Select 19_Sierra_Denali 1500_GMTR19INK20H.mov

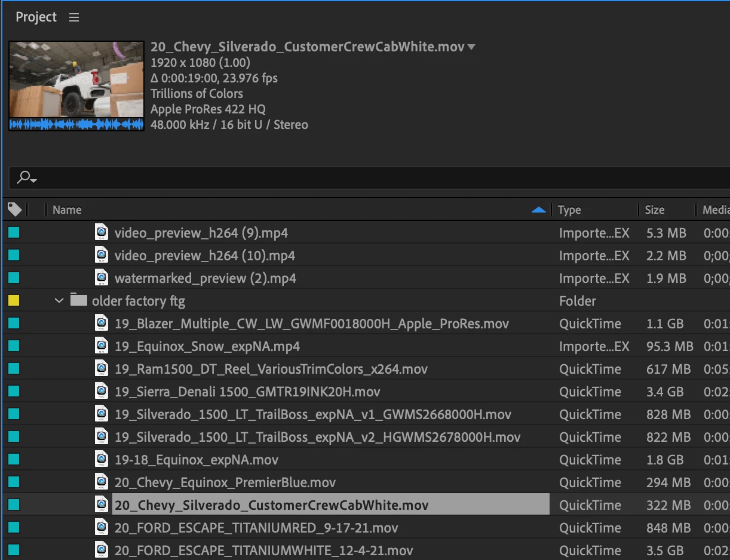coord(247,392)
